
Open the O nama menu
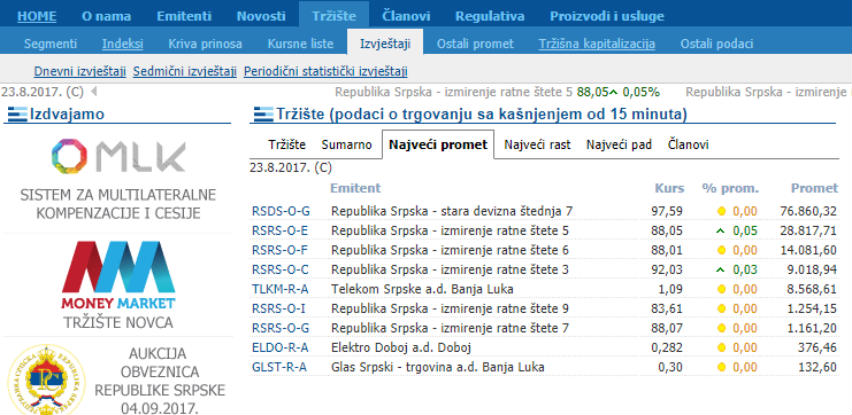click(x=106, y=16)
